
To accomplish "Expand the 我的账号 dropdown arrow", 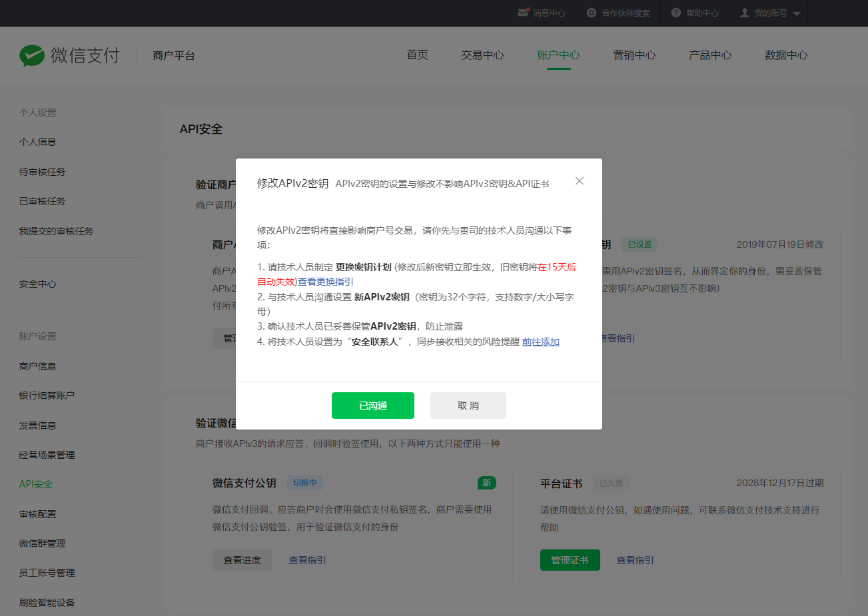I will tap(797, 13).
